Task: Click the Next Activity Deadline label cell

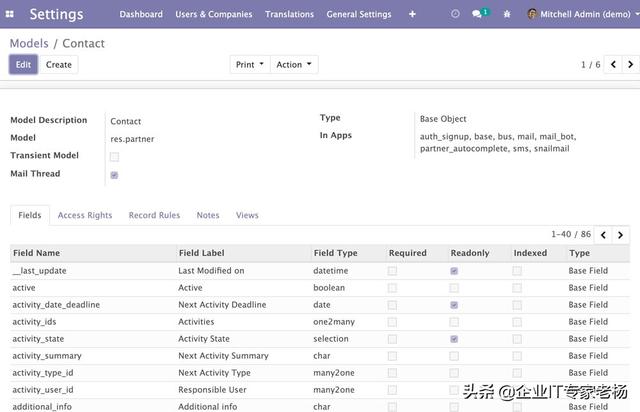Action: click(222, 305)
